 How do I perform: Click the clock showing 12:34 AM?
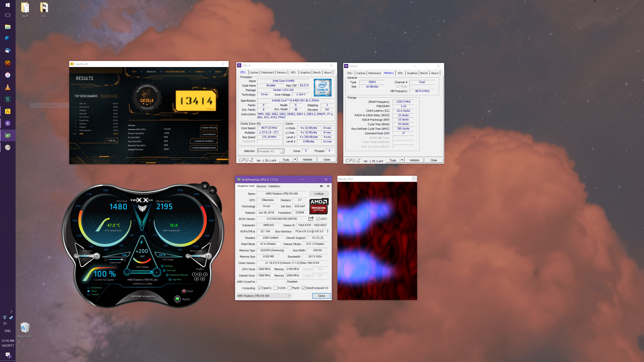pyautogui.click(x=8, y=341)
